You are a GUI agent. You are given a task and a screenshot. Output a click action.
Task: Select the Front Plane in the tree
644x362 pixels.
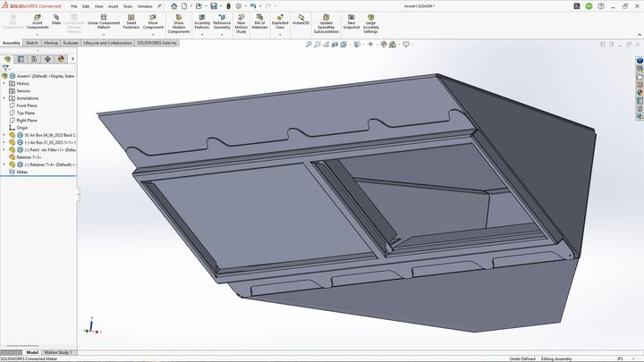click(x=26, y=105)
